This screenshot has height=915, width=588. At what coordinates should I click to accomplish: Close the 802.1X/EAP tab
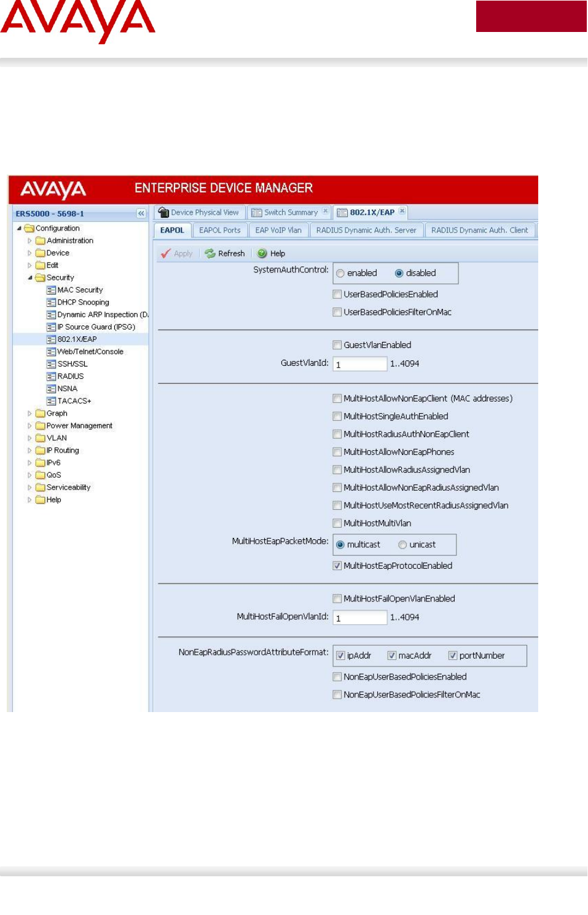pyautogui.click(x=402, y=211)
